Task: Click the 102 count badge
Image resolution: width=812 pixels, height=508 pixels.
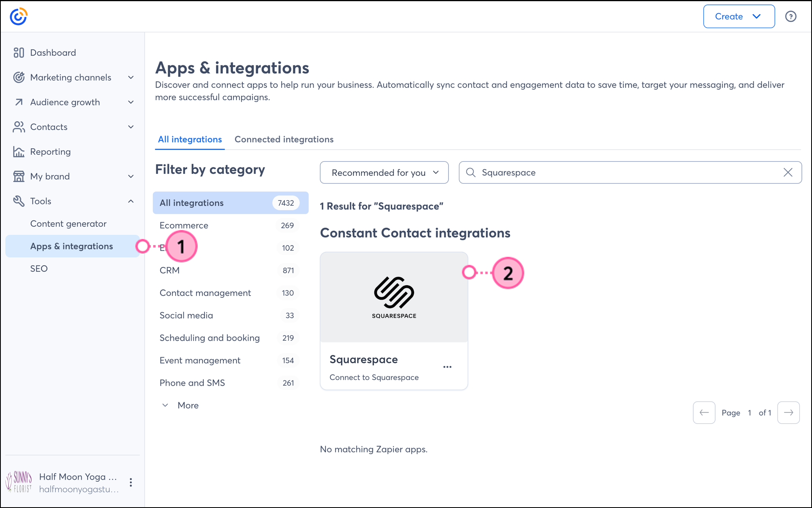Action: click(x=288, y=248)
